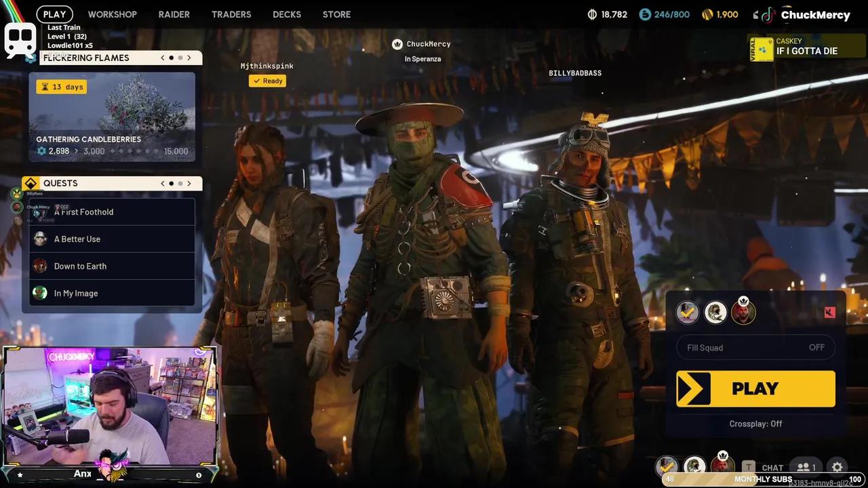This screenshot has height=488, width=868.
Task: Click the gold stack icon beside 1.900
Action: tap(707, 14)
